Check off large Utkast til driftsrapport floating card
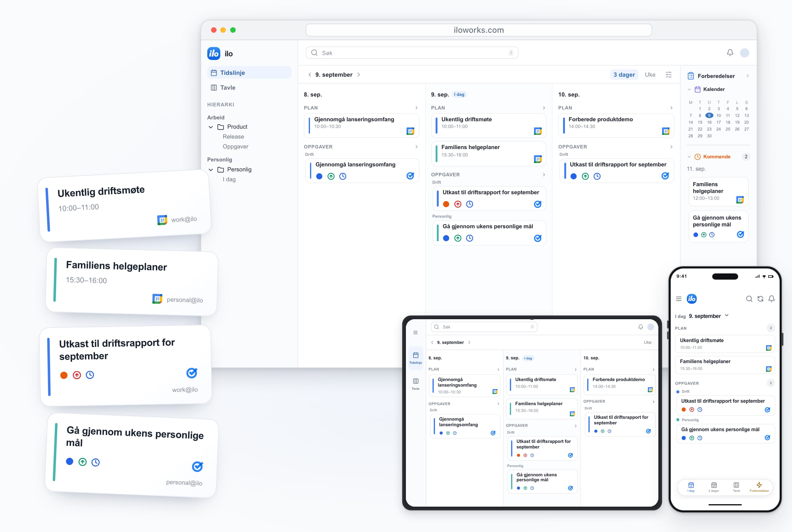Viewport: 792px width, 532px height. coord(192,373)
